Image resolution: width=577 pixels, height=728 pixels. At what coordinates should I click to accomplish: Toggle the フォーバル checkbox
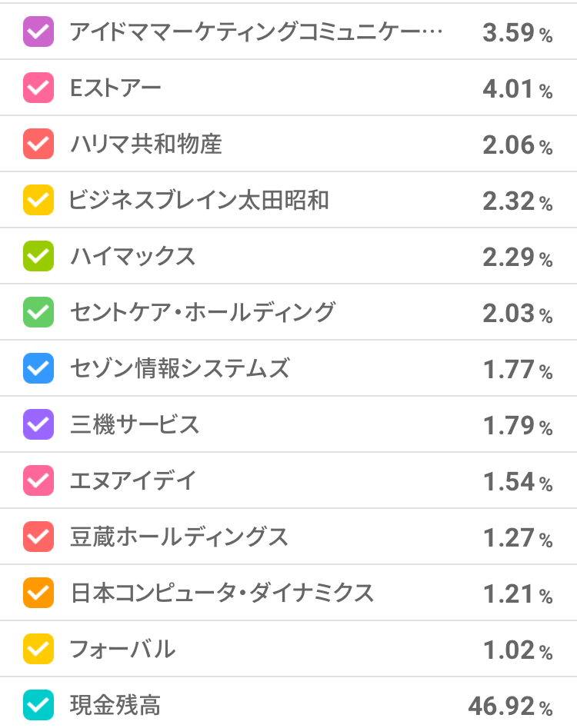[38, 649]
